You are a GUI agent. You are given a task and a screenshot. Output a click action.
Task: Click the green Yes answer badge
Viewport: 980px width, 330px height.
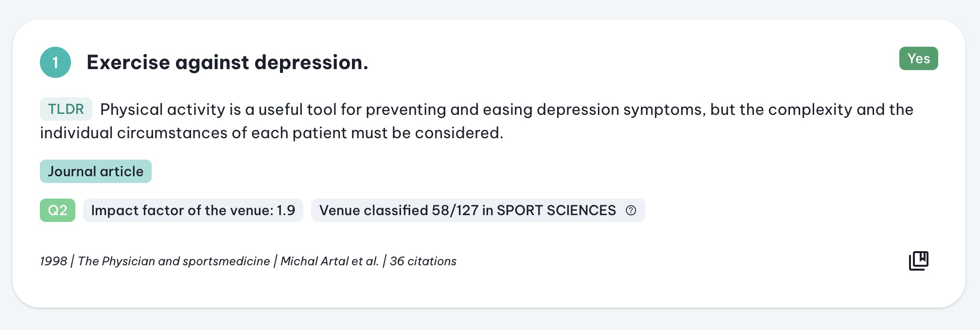coord(918,58)
